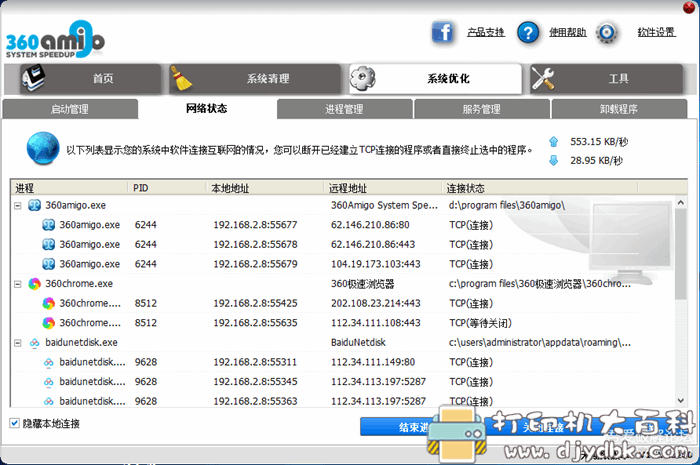Click the icon of 360amigo.exe port 55677 row

coord(49,225)
